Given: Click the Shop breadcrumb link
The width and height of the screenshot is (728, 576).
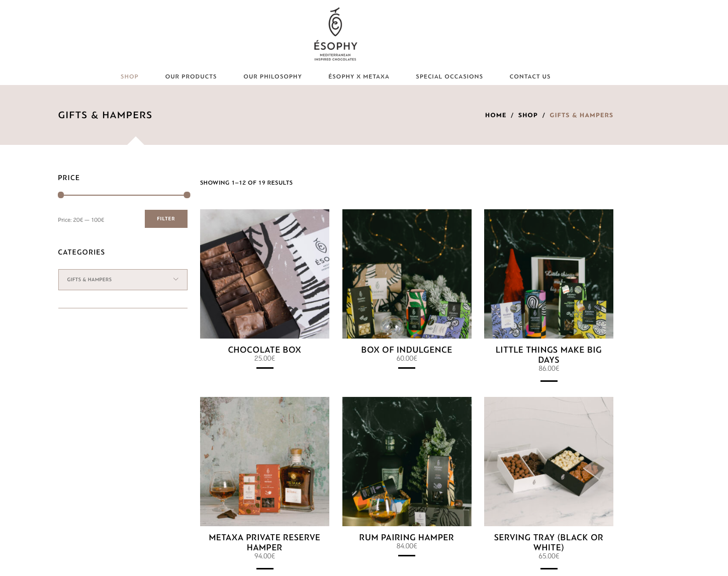Looking at the screenshot, I should (528, 115).
